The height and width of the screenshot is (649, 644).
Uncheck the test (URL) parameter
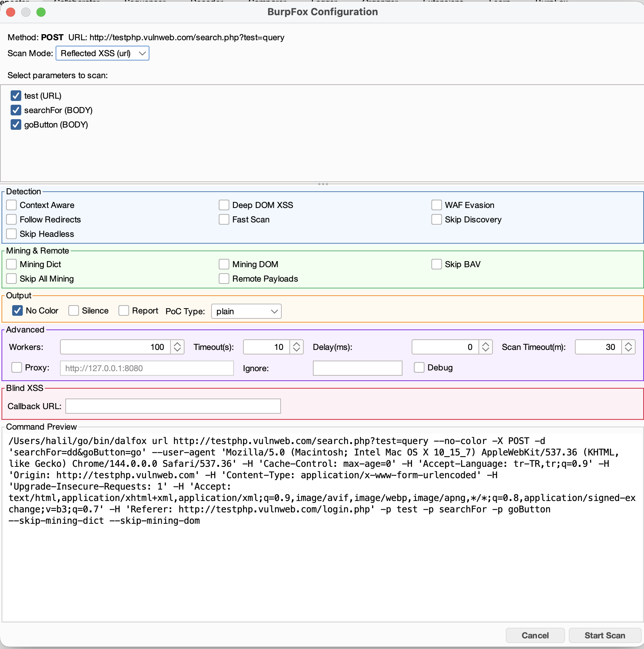coord(16,96)
